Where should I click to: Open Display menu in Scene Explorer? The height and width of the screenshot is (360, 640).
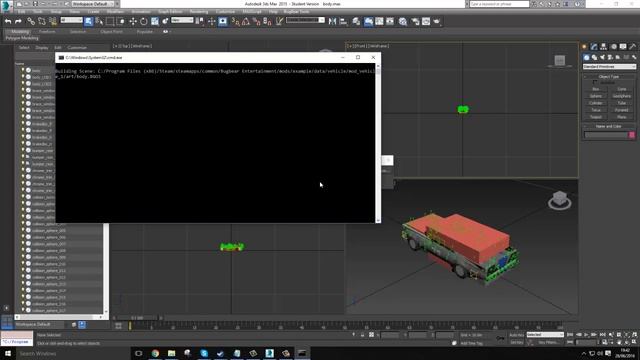(41, 48)
